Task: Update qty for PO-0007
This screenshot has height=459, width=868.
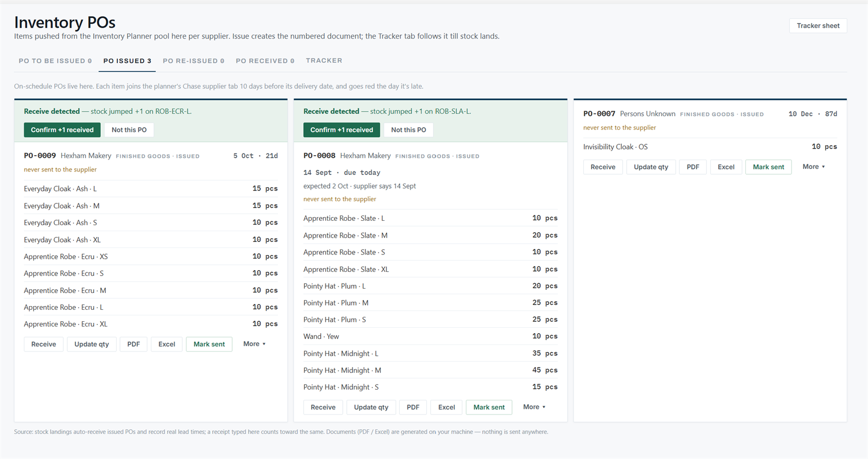Action: point(651,167)
